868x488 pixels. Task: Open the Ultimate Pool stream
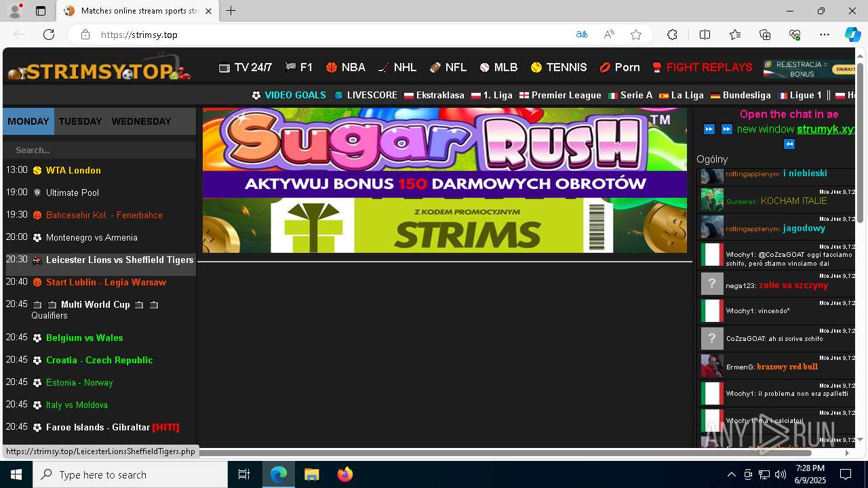73,192
